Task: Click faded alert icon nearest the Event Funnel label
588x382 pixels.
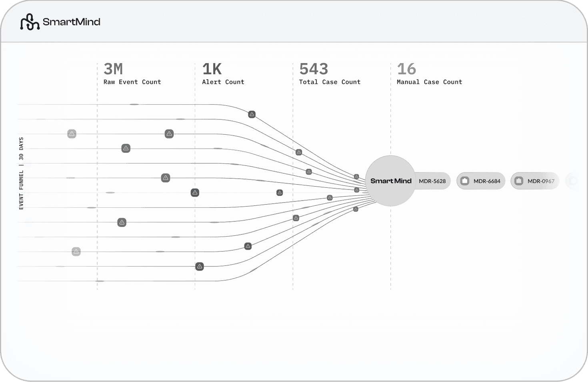Action: pyautogui.click(x=72, y=134)
